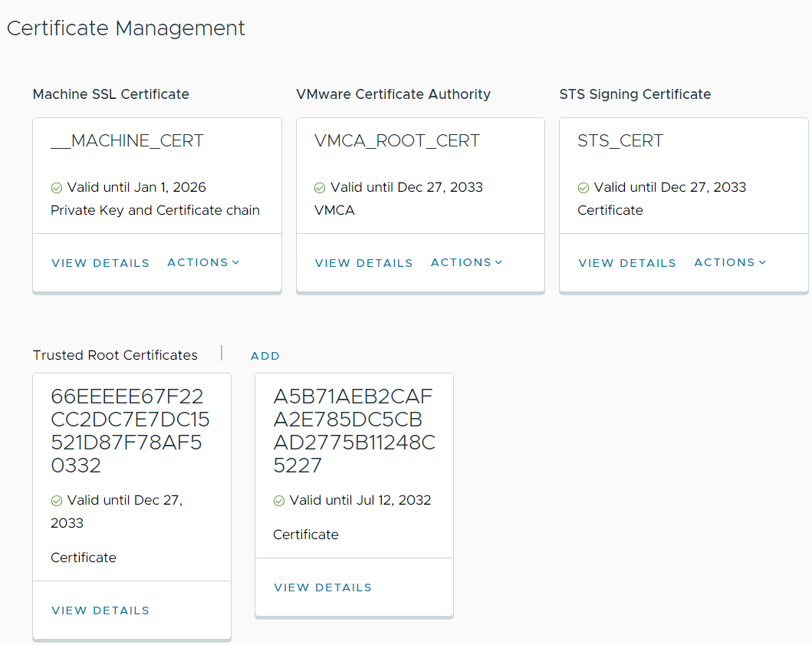
Task: Click Trusted Root Certificates section heading
Action: coord(115,355)
